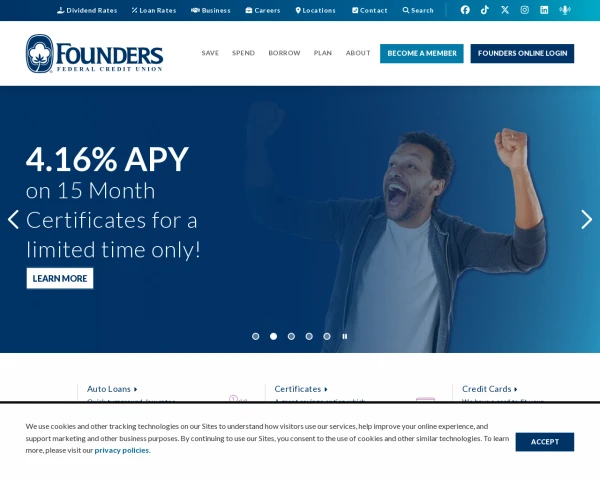Go to previous slide arrow

pyautogui.click(x=13, y=219)
